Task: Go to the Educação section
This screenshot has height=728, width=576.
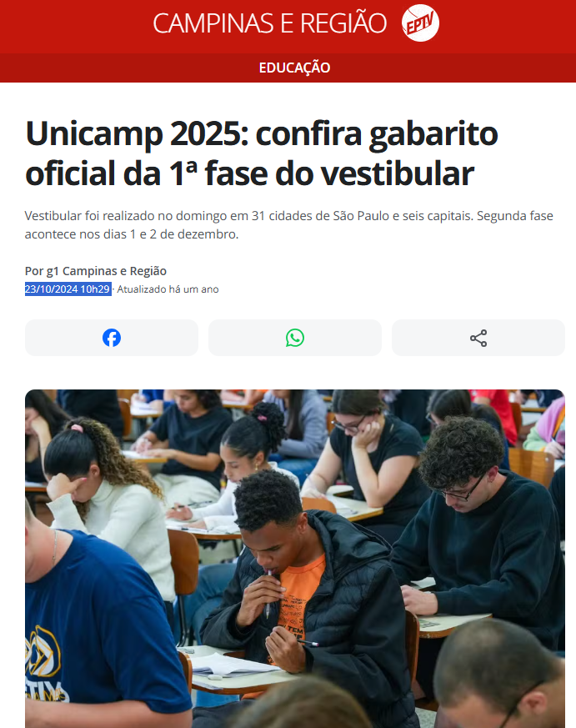Action: (x=294, y=68)
